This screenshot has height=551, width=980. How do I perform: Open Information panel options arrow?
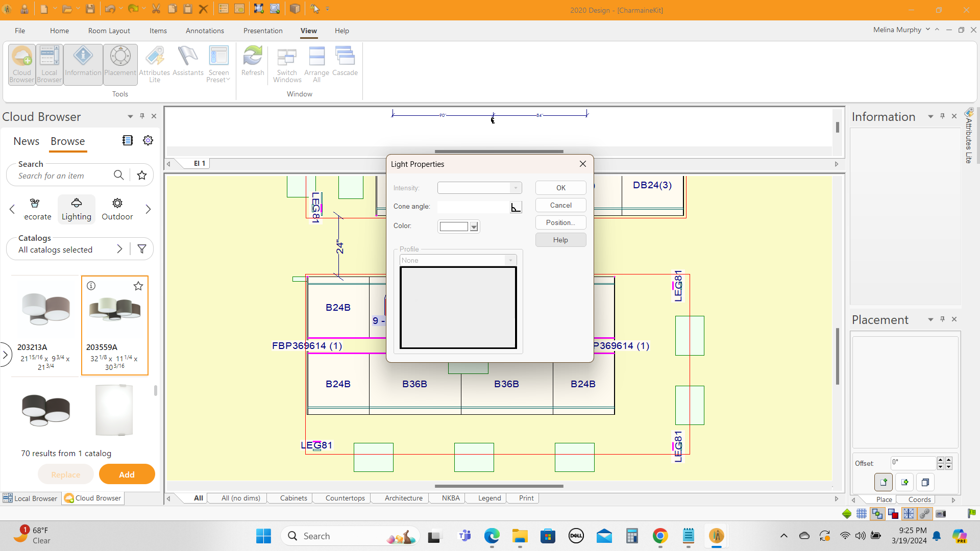tap(930, 116)
